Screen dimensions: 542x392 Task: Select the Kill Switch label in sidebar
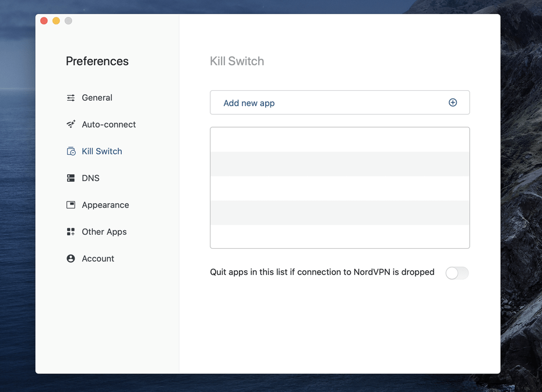(x=102, y=151)
